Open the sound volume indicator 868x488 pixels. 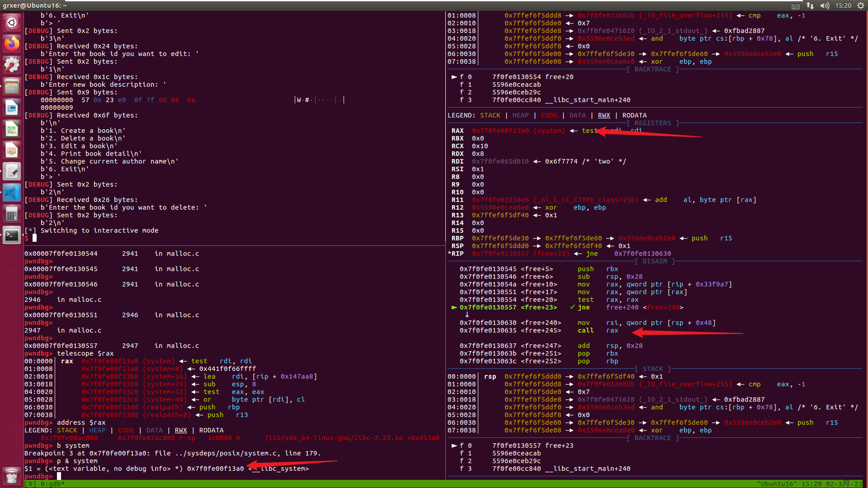pos(825,5)
